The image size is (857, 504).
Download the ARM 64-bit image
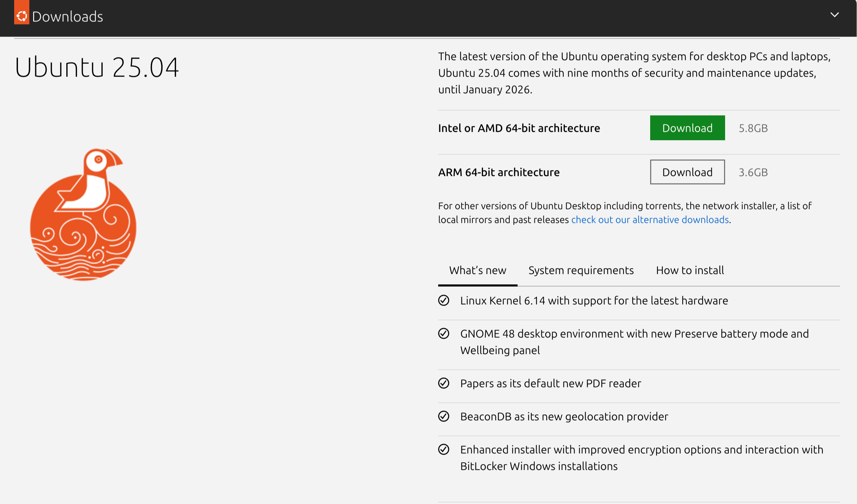coord(687,172)
